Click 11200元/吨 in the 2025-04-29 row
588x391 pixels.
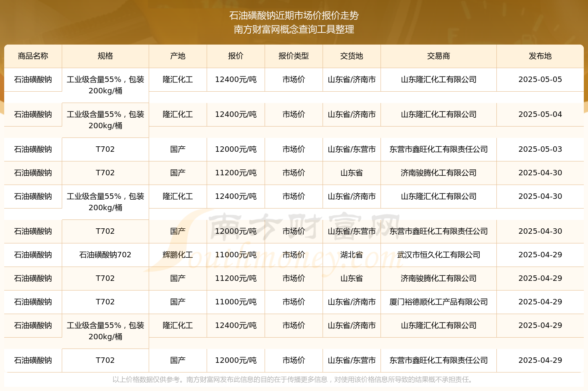236,278
